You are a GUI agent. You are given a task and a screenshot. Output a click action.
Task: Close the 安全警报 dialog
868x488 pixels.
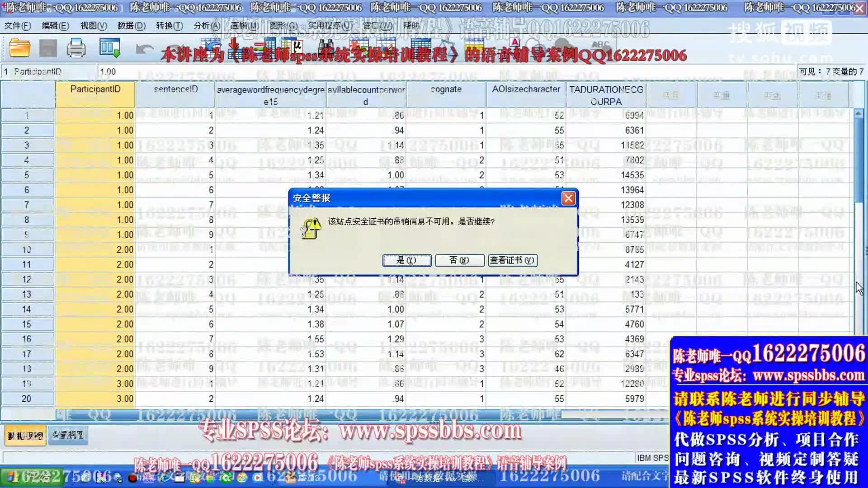pos(568,198)
